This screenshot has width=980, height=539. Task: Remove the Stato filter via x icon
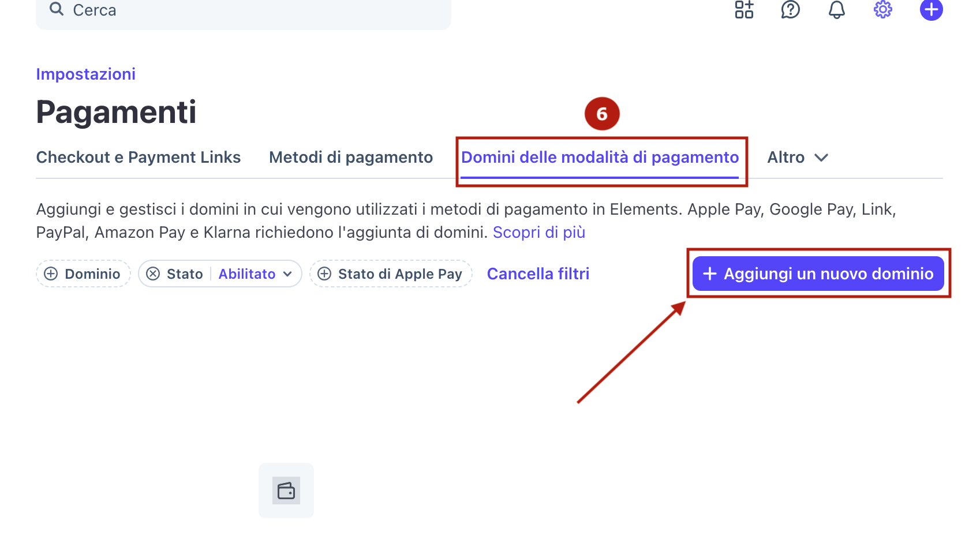[x=153, y=274]
